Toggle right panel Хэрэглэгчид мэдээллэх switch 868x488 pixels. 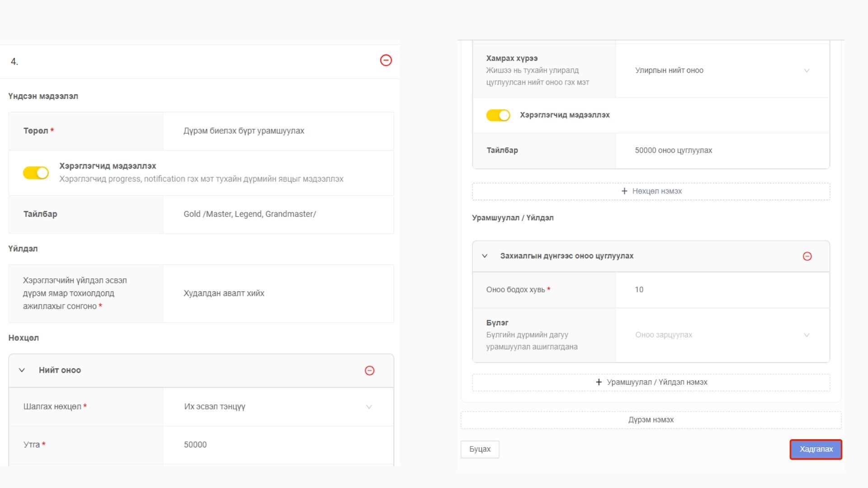click(498, 115)
